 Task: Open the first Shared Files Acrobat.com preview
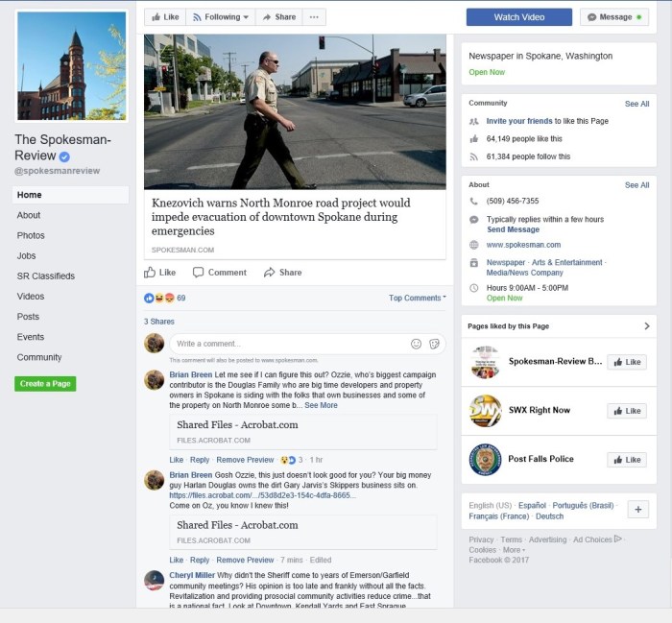point(303,431)
